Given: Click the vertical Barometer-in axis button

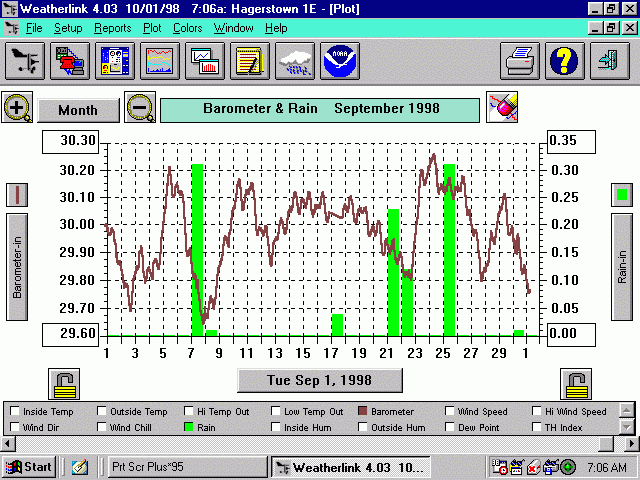Looking at the screenshot, I should click(x=17, y=267).
